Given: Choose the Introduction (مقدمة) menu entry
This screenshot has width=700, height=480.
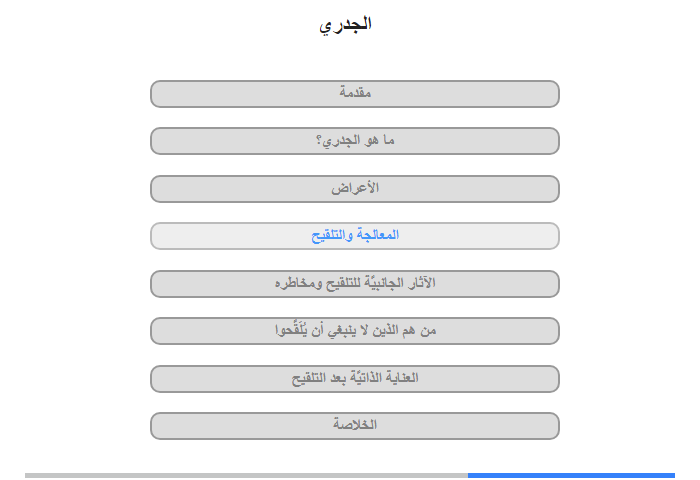Looking at the screenshot, I should point(355,94).
